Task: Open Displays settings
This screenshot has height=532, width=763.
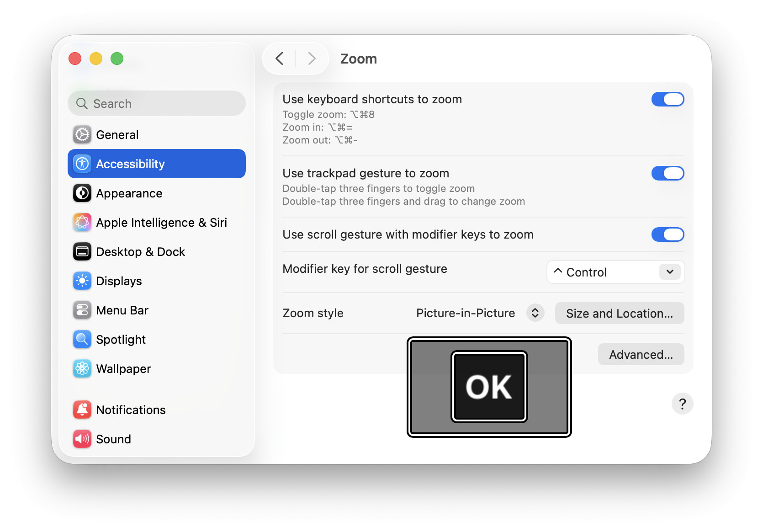Action: (x=157, y=281)
